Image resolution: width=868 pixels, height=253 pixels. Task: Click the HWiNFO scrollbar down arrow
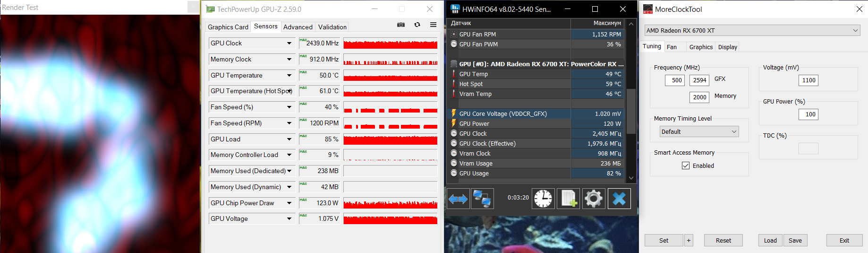pyautogui.click(x=631, y=178)
